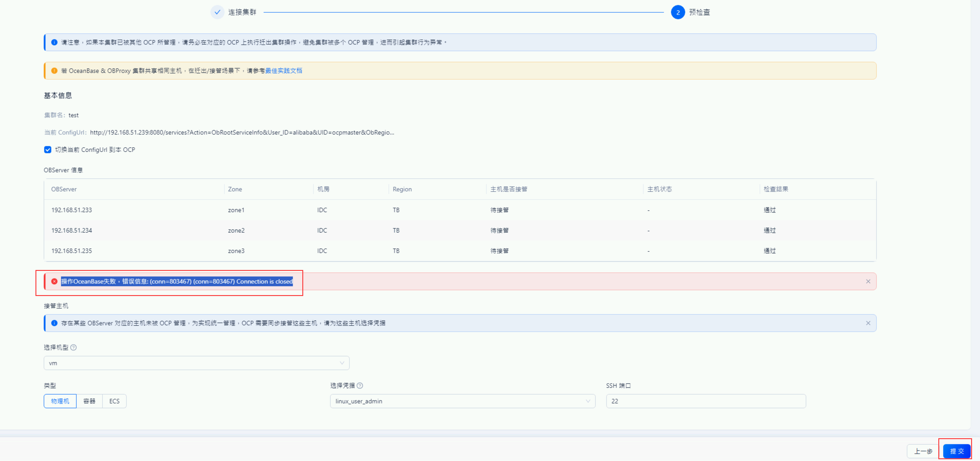Click 基本信息 section heading

pos(58,96)
